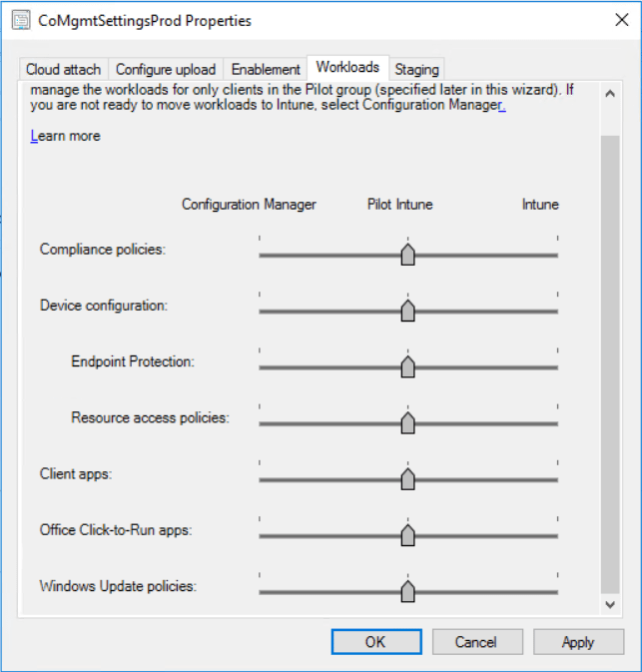Go to the Staging tab
This screenshot has height=672, width=642.
point(416,69)
